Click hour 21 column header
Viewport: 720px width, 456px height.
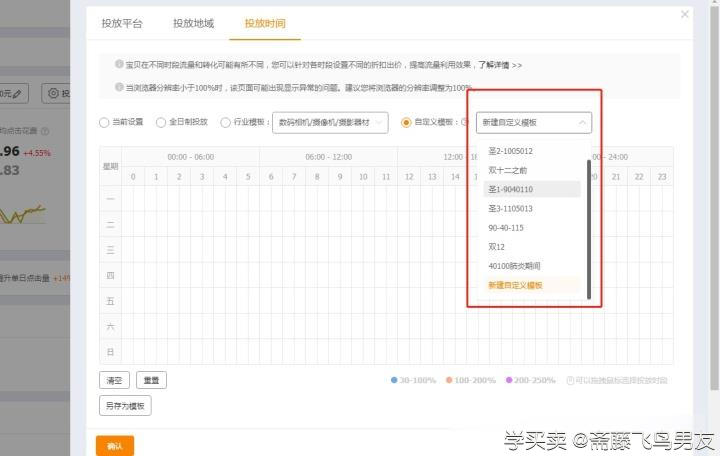pos(616,177)
